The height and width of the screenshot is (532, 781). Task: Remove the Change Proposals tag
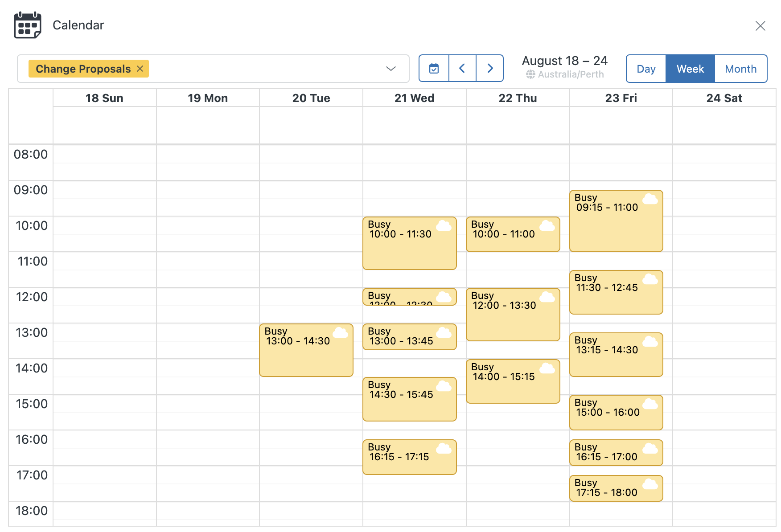click(140, 69)
